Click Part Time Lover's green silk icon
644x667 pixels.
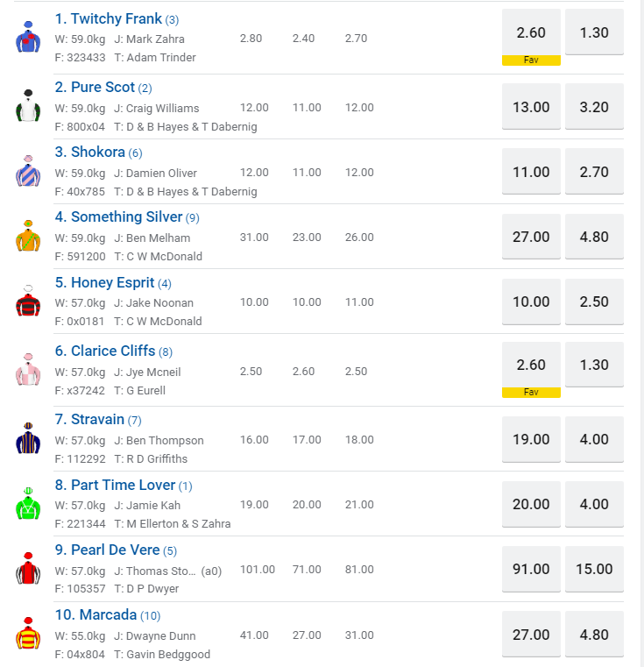coord(28,504)
